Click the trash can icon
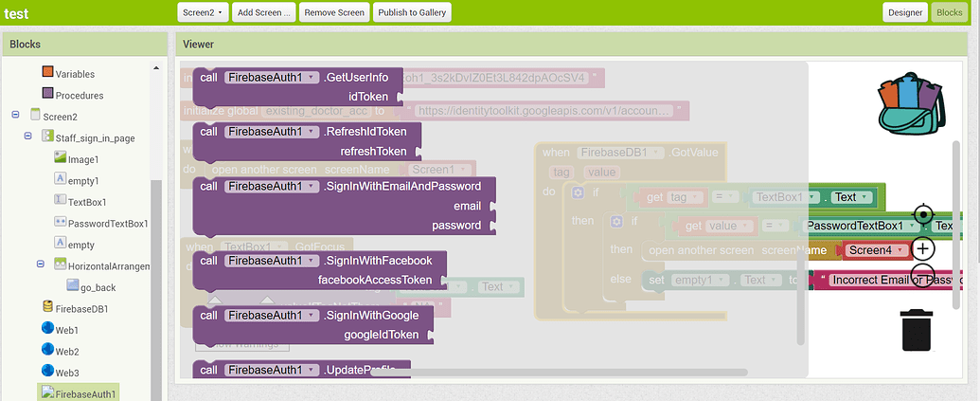 point(916,328)
